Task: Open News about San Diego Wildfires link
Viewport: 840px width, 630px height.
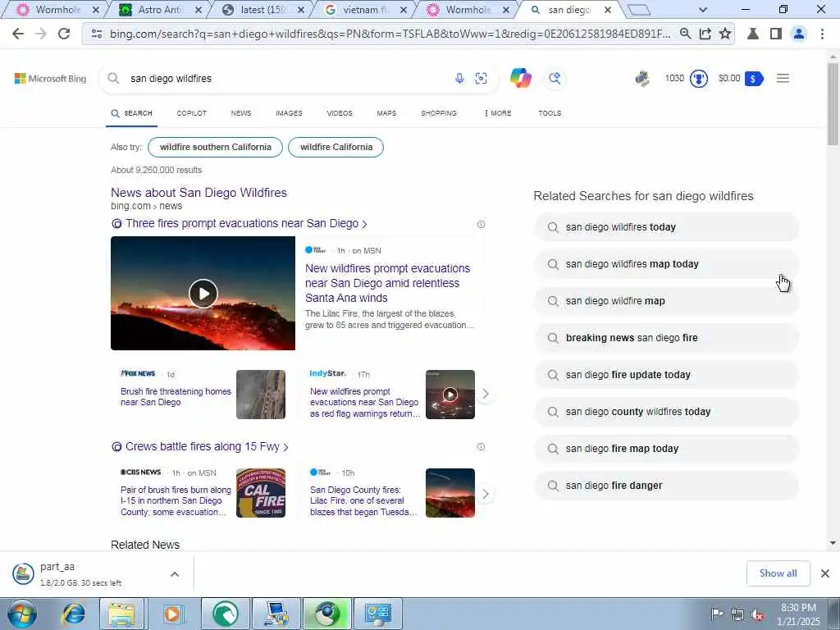Action: click(199, 193)
